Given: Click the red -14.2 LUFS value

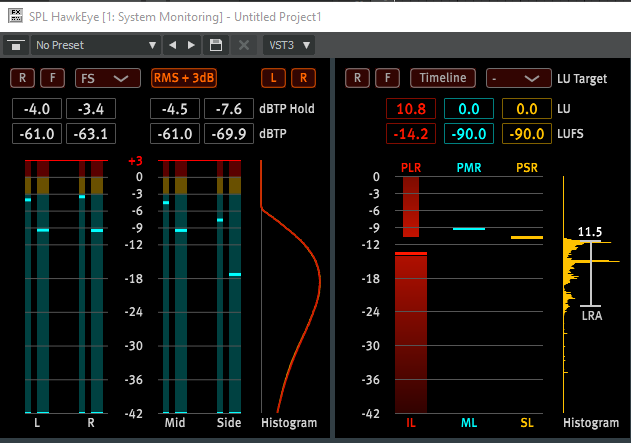Looking at the screenshot, I should pyautogui.click(x=411, y=134).
